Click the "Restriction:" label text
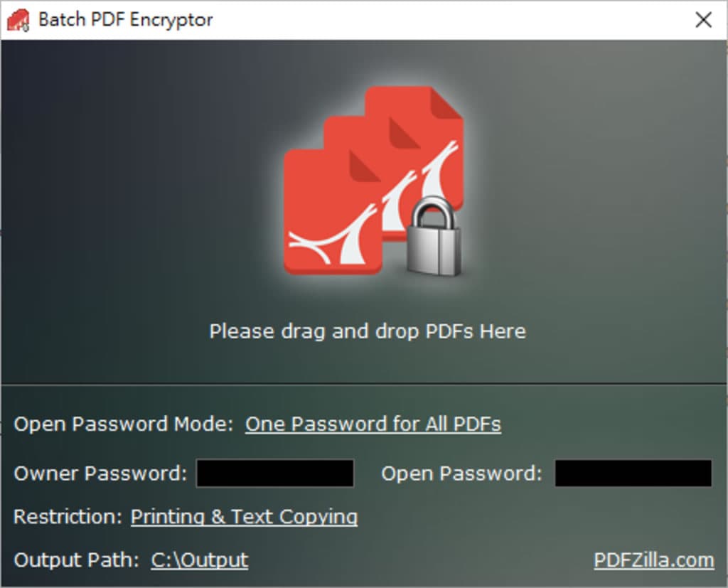The height and width of the screenshot is (588, 728). pyautogui.click(x=68, y=517)
